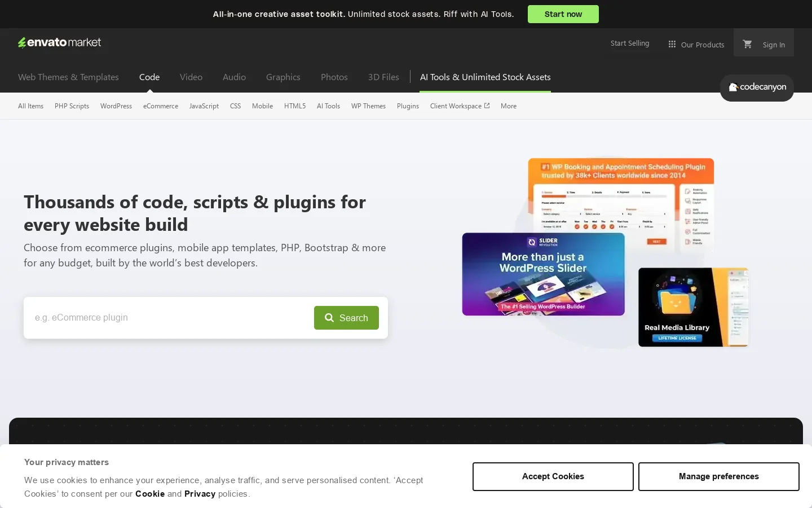Click the magnifier icon in Search button

[x=329, y=318]
